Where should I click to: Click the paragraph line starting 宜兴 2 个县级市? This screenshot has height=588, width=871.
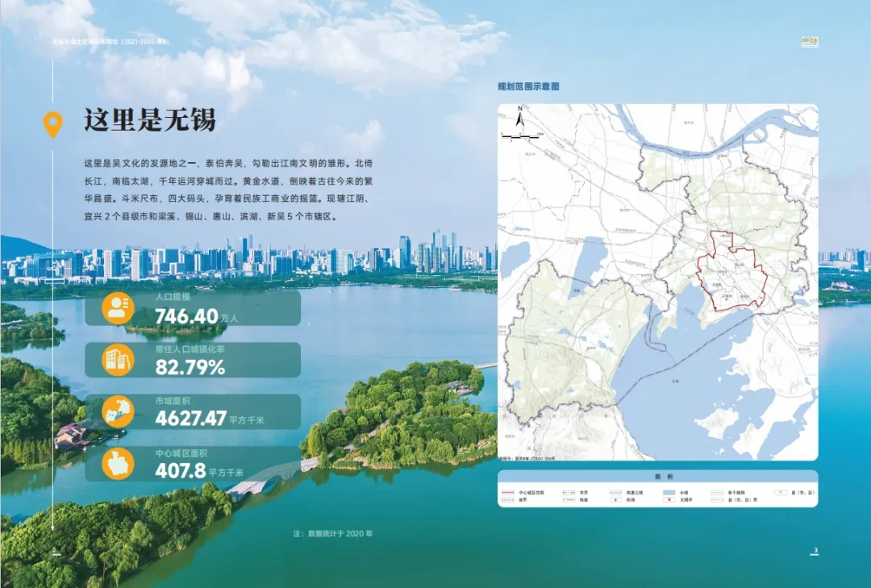211,217
